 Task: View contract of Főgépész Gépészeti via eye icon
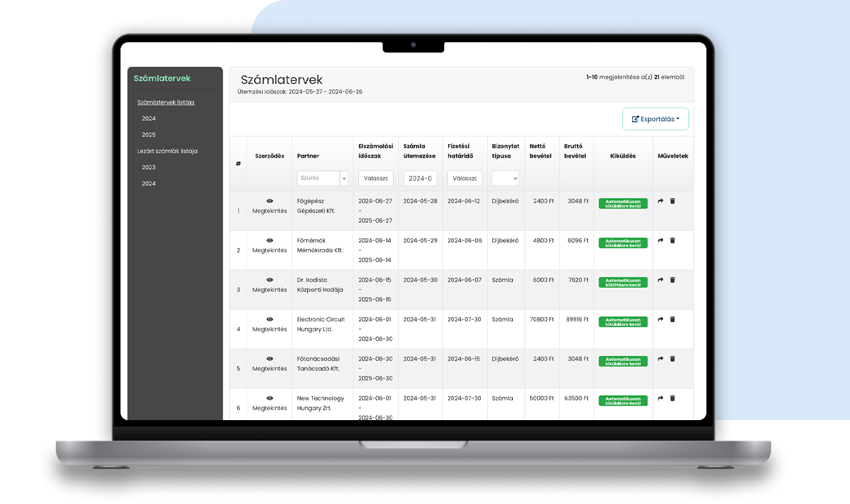(x=269, y=201)
